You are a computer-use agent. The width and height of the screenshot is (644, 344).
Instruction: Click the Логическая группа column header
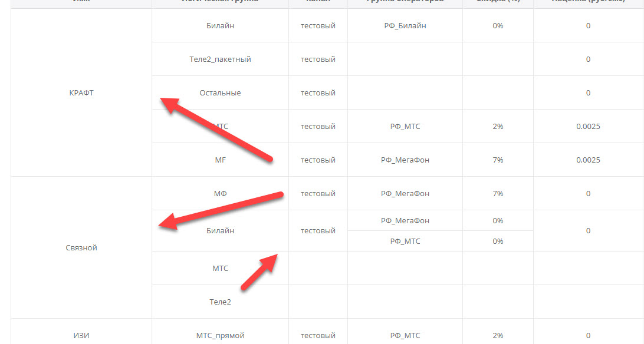220,2
